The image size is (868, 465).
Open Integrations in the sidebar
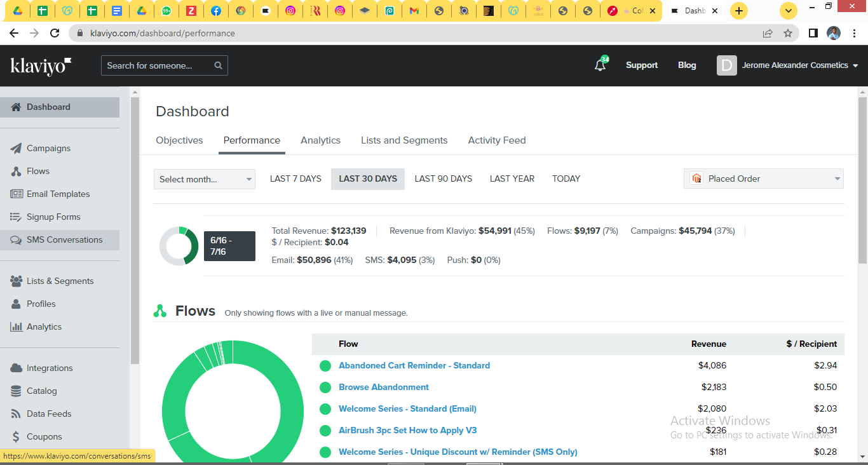click(x=50, y=368)
